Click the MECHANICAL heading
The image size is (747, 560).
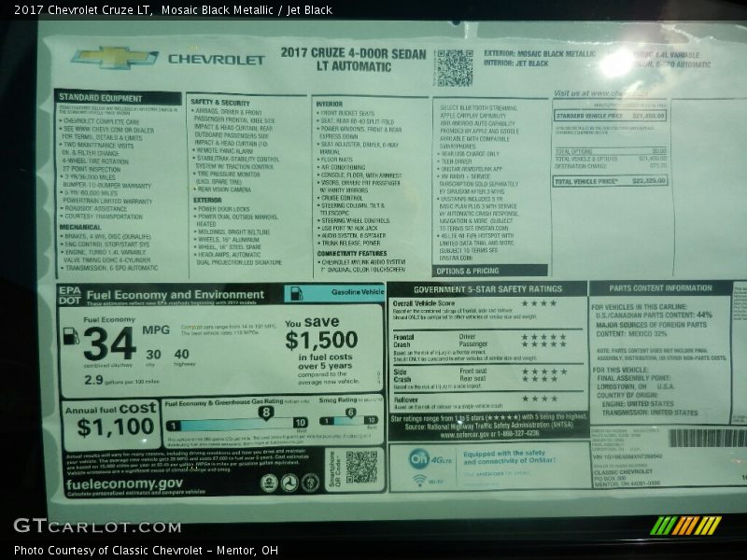pyautogui.click(x=80, y=228)
